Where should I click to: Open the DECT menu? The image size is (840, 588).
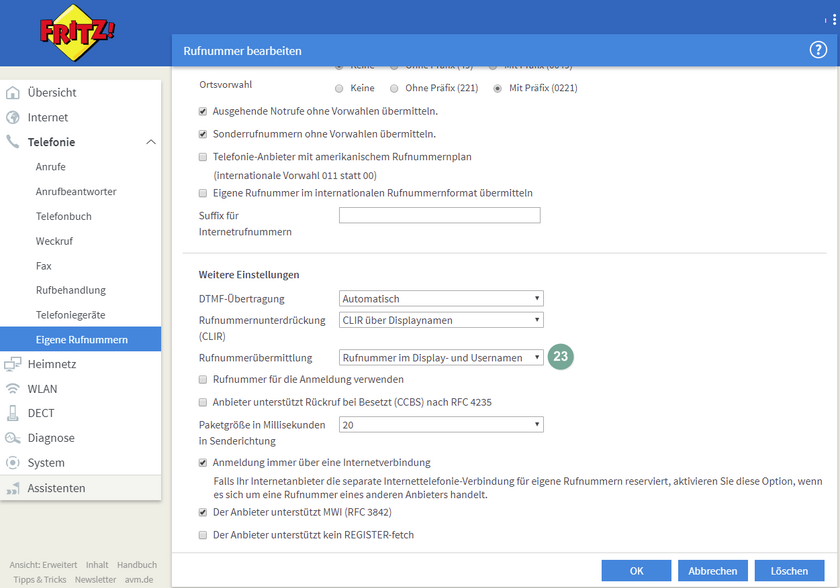[x=41, y=413]
